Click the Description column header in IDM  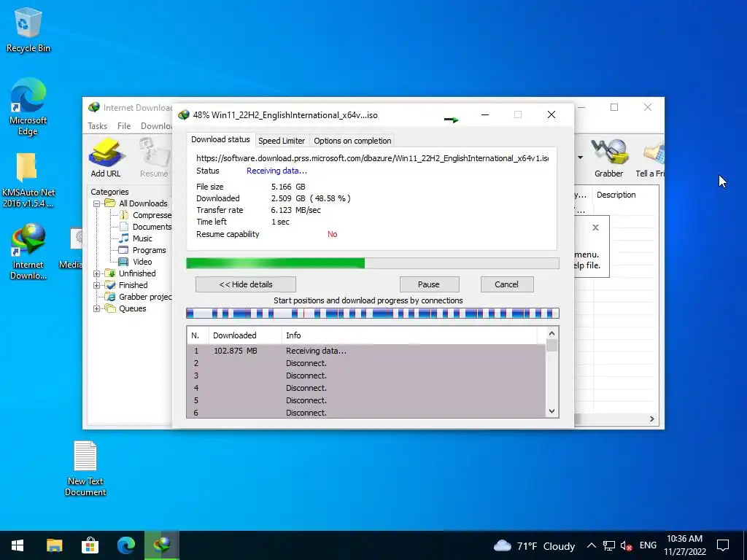click(625, 195)
